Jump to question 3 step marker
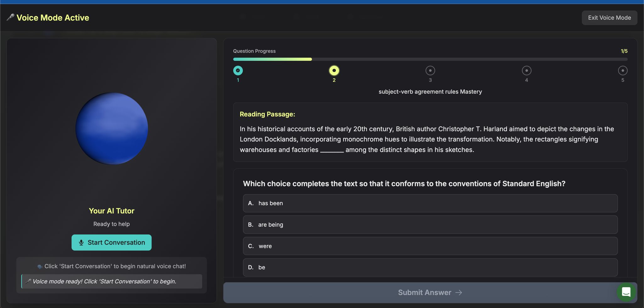Viewport: 644px width, 308px height. 430,71
